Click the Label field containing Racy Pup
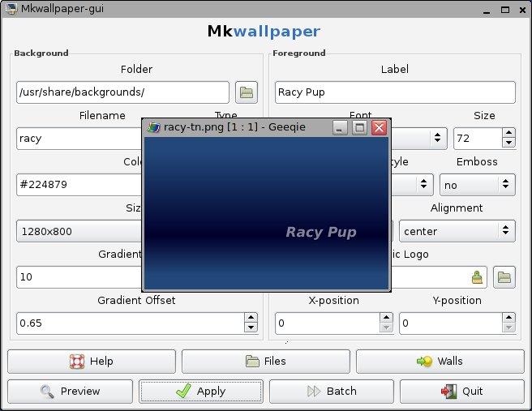 coord(395,92)
